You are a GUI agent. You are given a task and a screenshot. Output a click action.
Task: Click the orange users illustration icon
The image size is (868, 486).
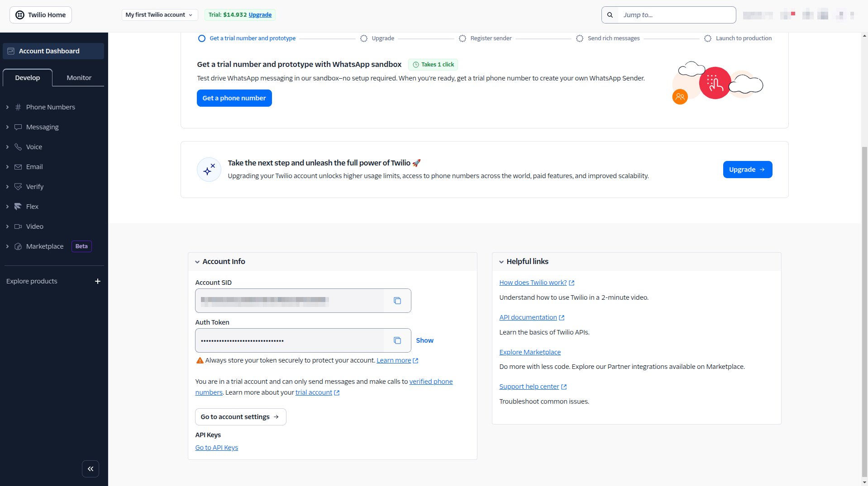click(680, 97)
